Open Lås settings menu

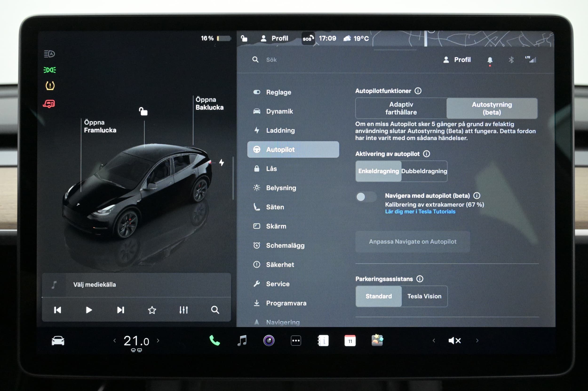click(293, 169)
